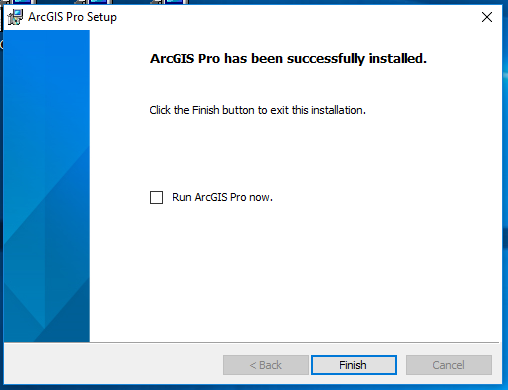Close the ArcGIS Pro Setup dialog
This screenshot has height=390, width=508.
click(x=487, y=17)
